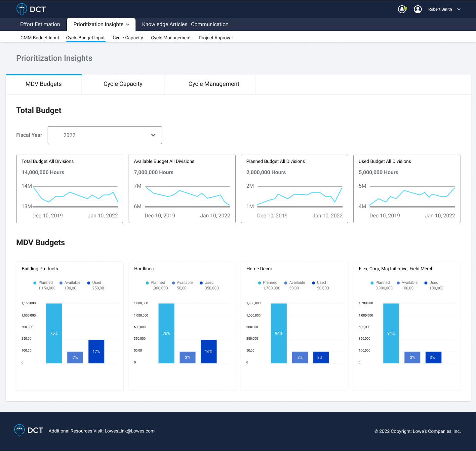The width and height of the screenshot is (476, 451).
Task: Open the Fiscal Year 2022 dropdown
Action: pos(105,135)
